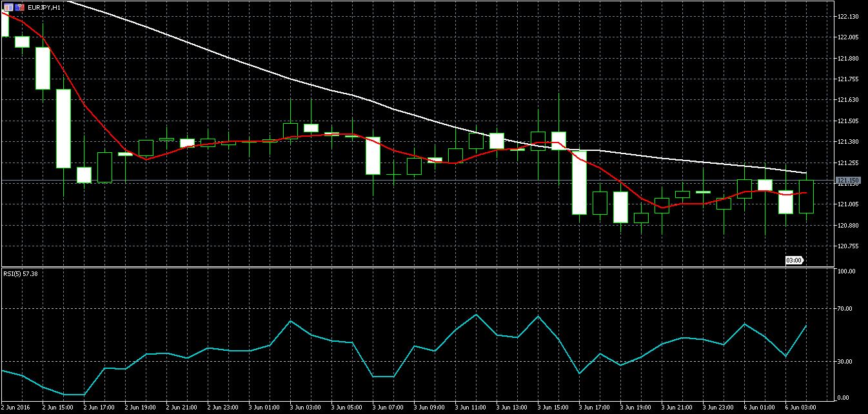This screenshot has width=868, height=414.
Task: Click the 03:00 time marker label
Action: [x=794, y=260]
